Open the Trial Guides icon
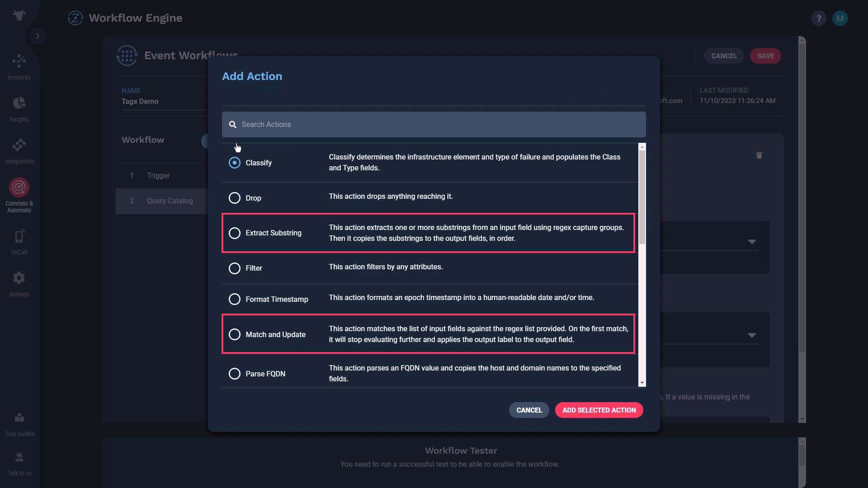 19,418
